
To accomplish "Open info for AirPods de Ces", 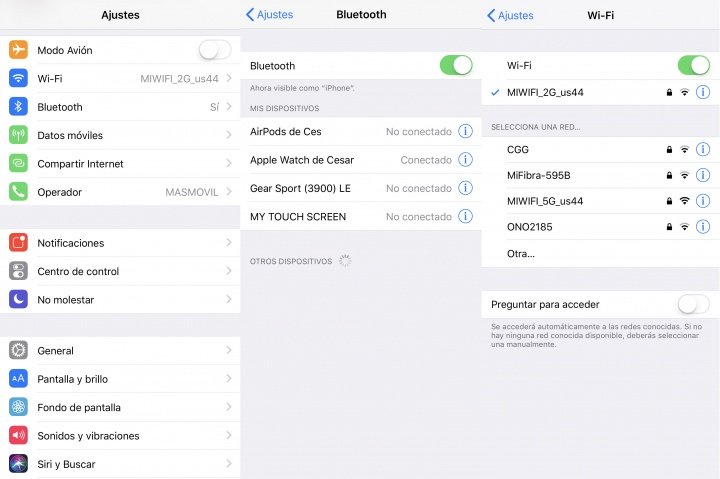I will pyautogui.click(x=465, y=131).
